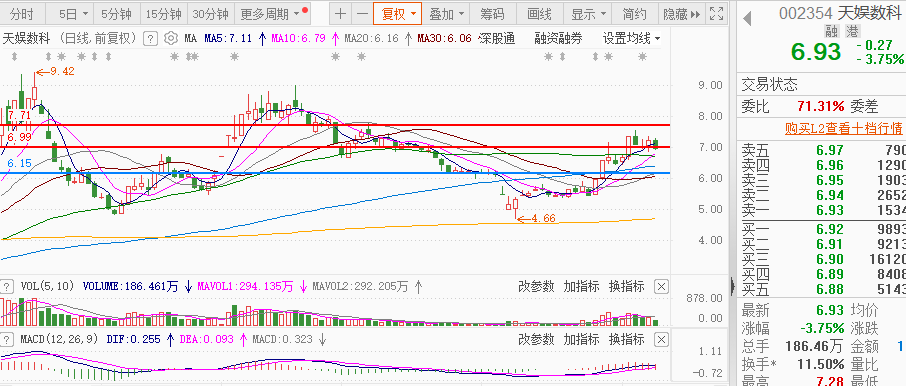This screenshot has width=906, height=386.
Task: Expand 复权 adjustment dropdown
Action: 398,14
